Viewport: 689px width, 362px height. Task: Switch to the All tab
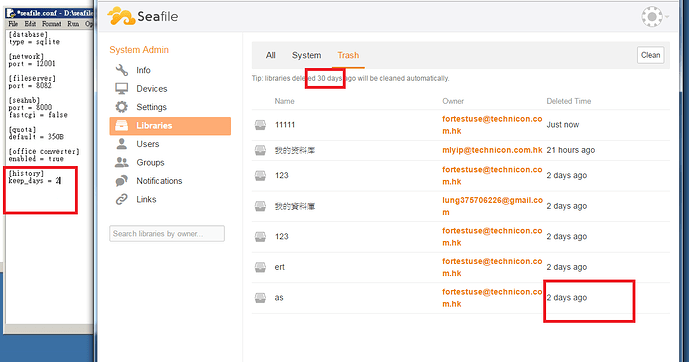(x=270, y=55)
